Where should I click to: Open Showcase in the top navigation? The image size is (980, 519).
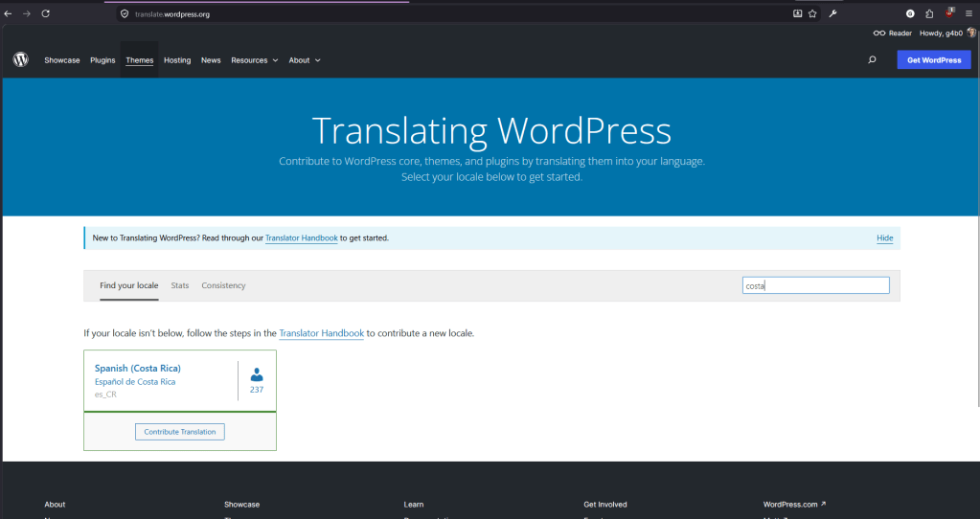click(x=62, y=60)
